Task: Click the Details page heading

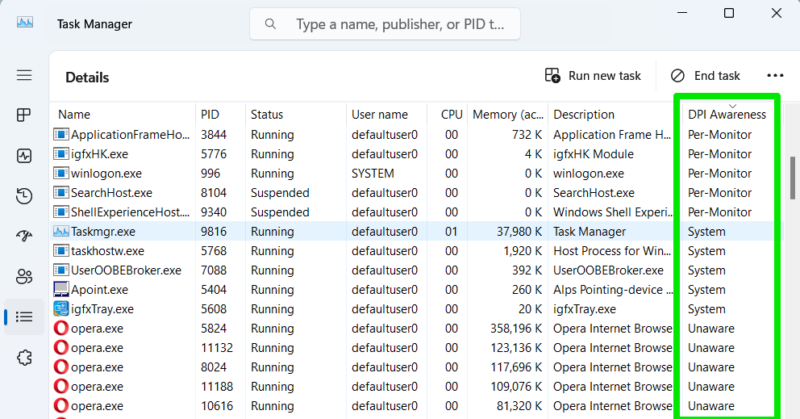Action: pos(87,78)
